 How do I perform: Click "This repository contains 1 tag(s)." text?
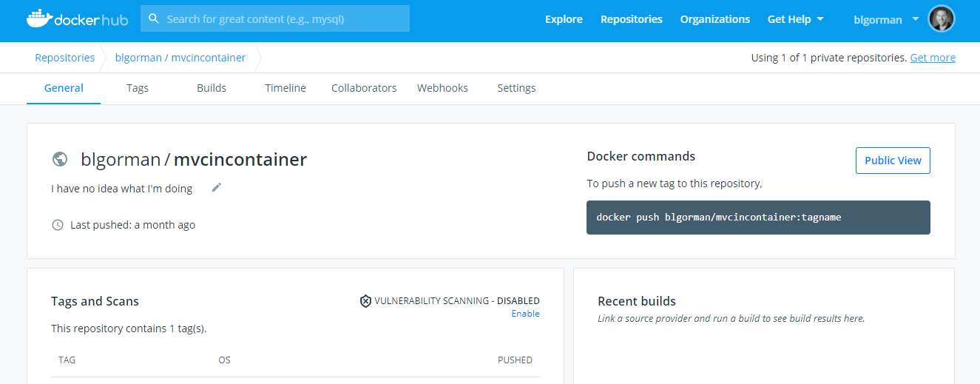point(129,329)
